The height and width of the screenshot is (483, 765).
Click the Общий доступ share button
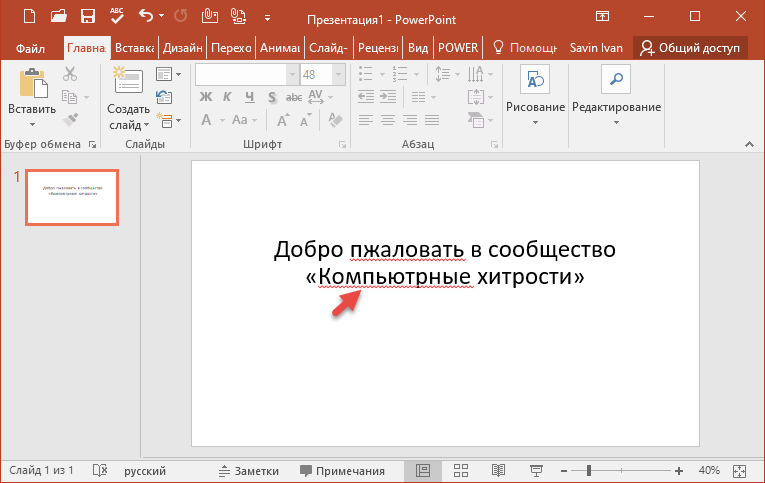(x=690, y=48)
